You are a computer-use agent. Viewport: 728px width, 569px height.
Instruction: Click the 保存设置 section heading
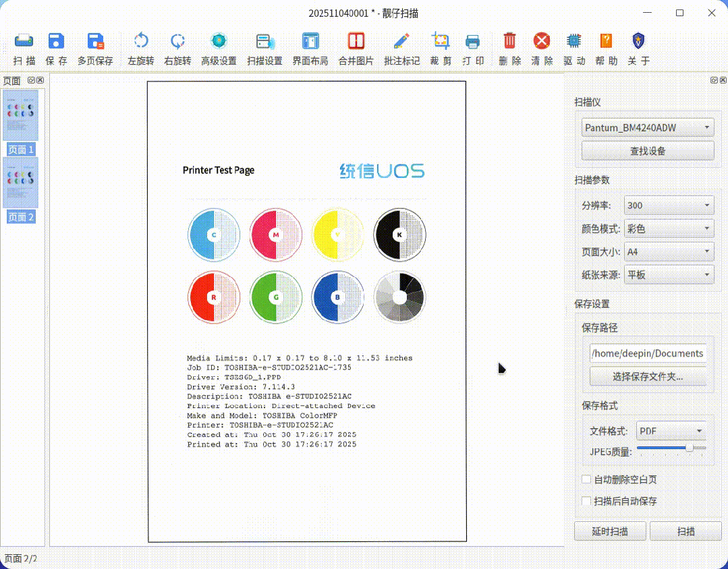click(592, 304)
